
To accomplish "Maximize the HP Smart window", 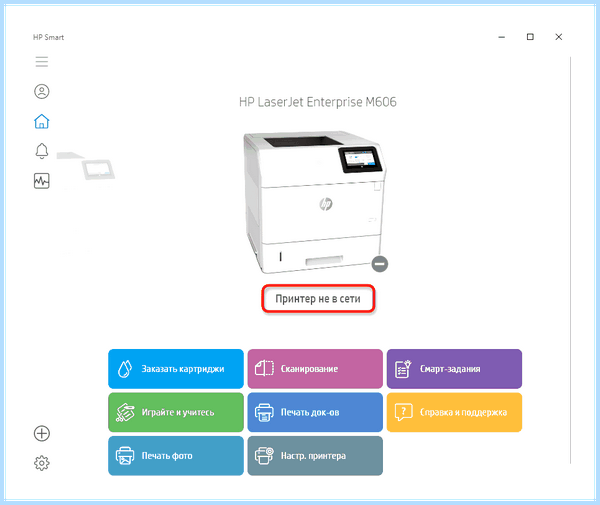I will pyautogui.click(x=530, y=37).
